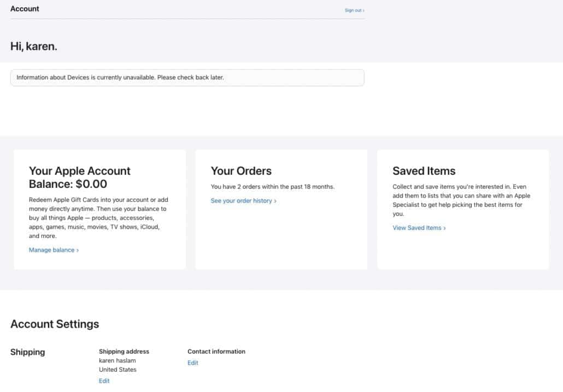Click the Shipping address label

(x=124, y=352)
